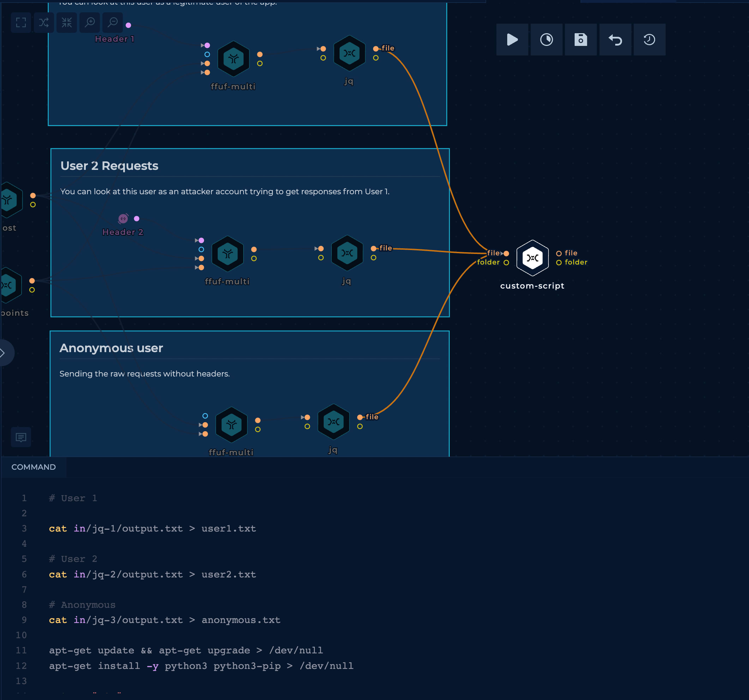
Task: Undo changes with the curved arrow icon
Action: tap(615, 40)
